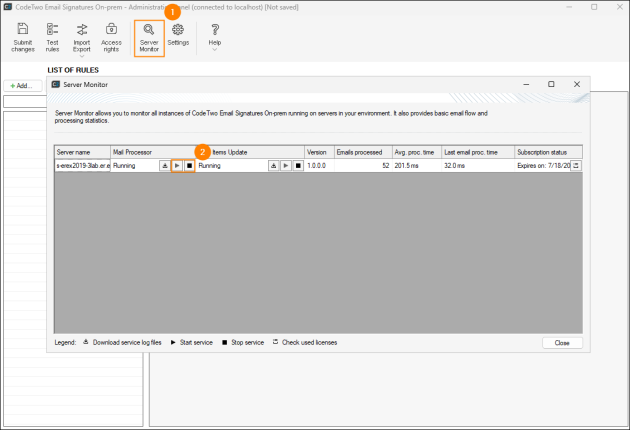Click the last email time 32.0 ms
Screen dimensions: 630x430
coord(454,166)
